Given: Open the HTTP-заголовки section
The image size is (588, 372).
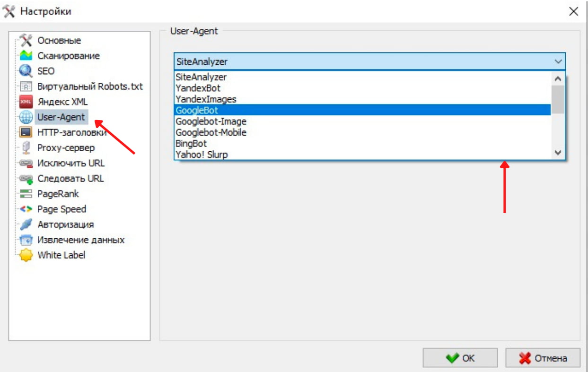Looking at the screenshot, I should tap(71, 132).
